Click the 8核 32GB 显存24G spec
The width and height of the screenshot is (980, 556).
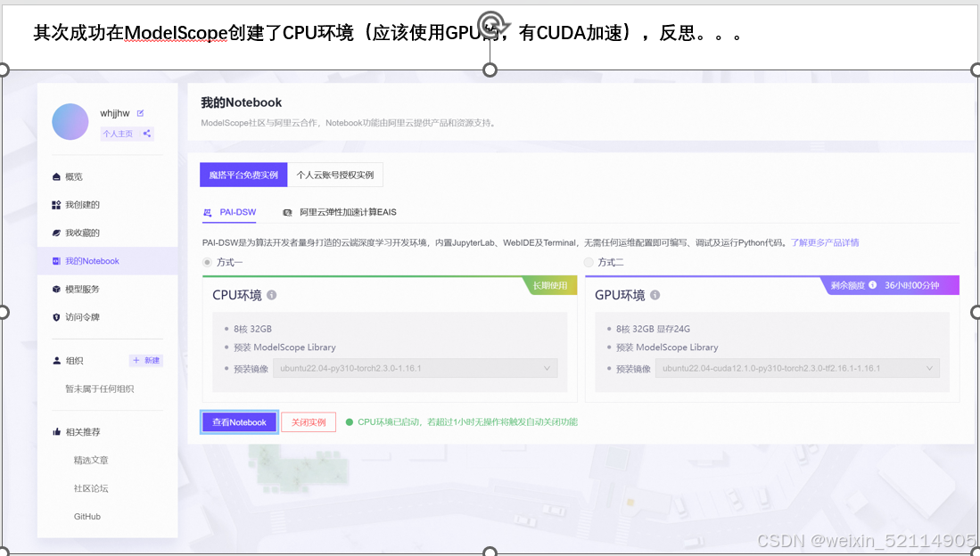[x=653, y=329]
